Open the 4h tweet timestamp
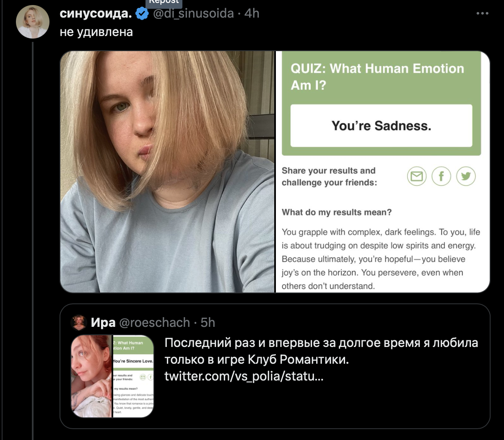The image size is (504, 440). coord(252,13)
